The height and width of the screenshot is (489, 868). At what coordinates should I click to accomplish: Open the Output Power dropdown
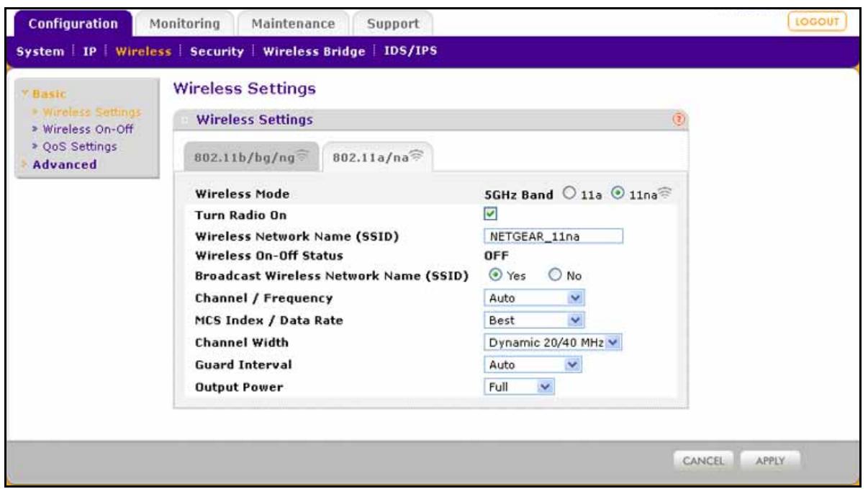click(x=519, y=387)
